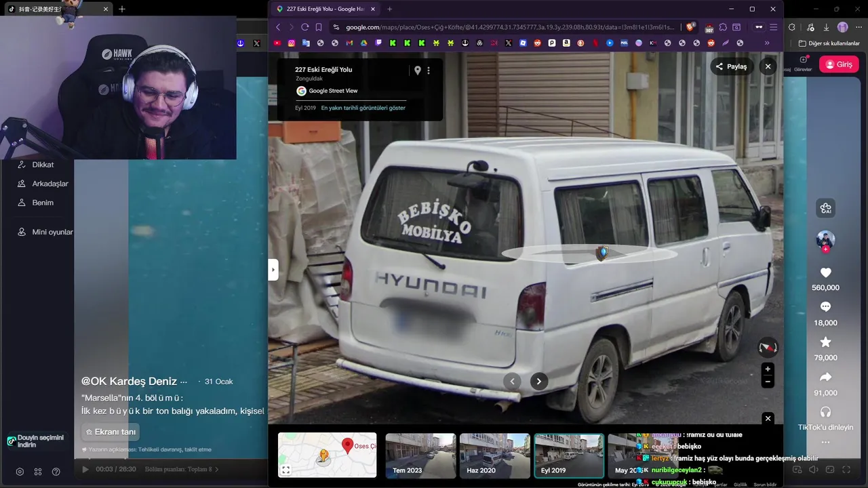Open the Instagram bookmark in bookmarks bar
Viewport: 868px width, 488px height.
(291, 43)
